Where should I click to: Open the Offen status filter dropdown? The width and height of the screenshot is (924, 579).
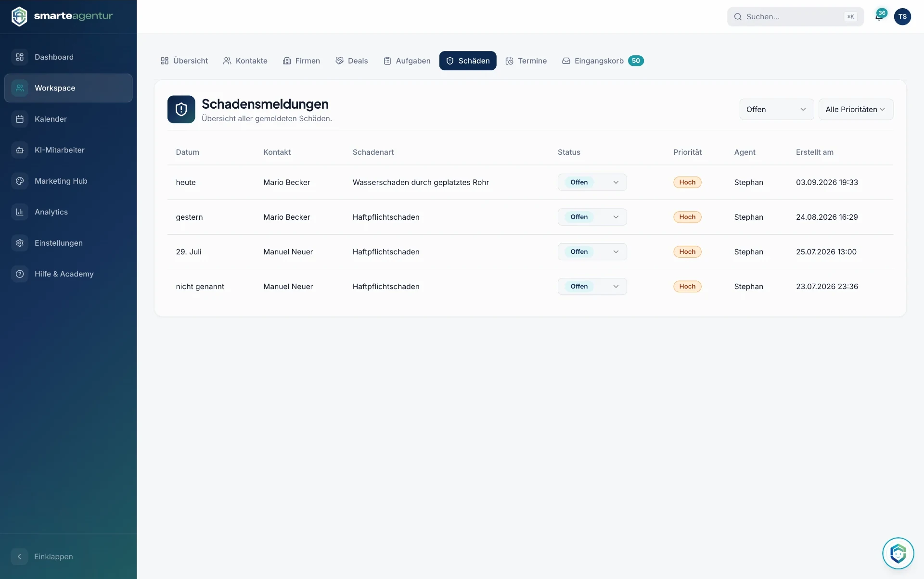(776, 110)
